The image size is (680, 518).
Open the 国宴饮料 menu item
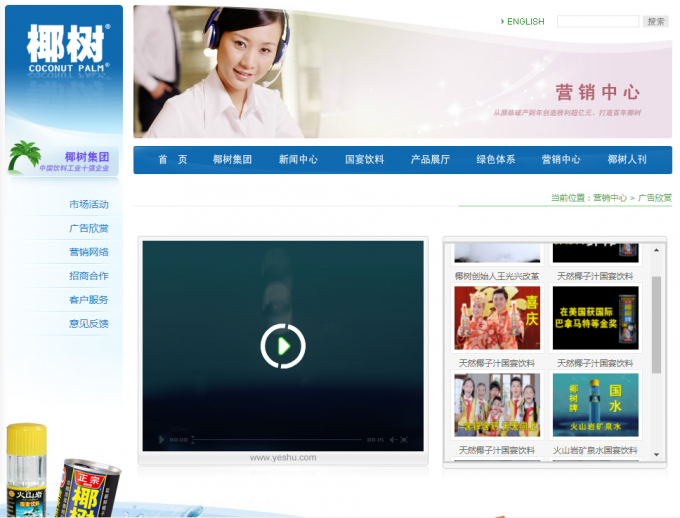coord(364,160)
